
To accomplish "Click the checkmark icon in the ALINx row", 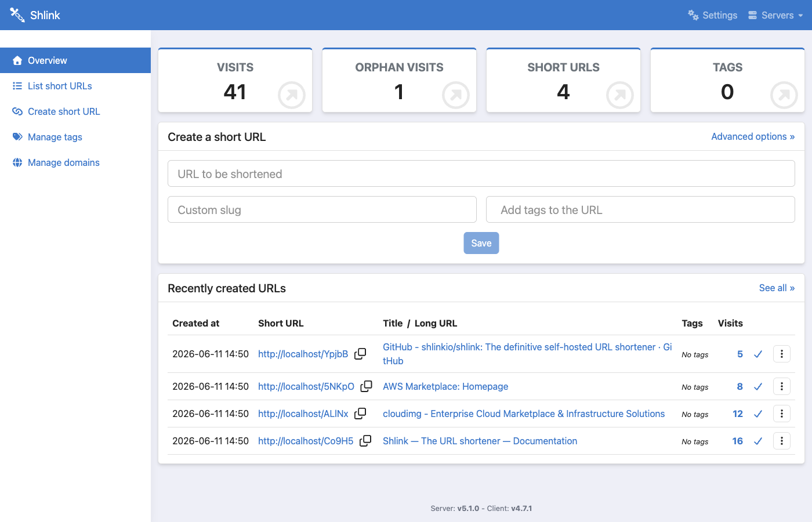I will tap(757, 414).
